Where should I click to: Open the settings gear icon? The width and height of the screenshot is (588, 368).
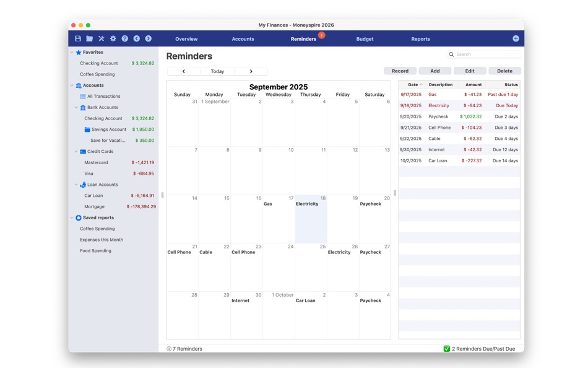click(113, 38)
